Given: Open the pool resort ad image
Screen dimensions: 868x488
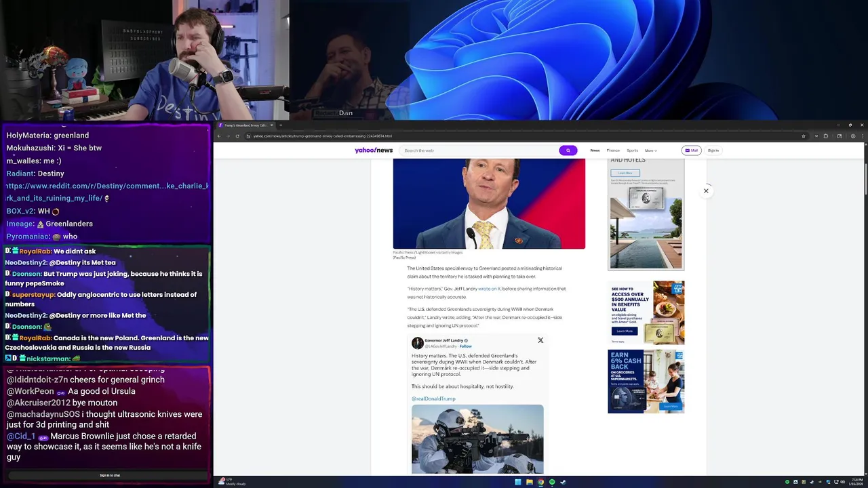Looking at the screenshot, I should (646, 227).
